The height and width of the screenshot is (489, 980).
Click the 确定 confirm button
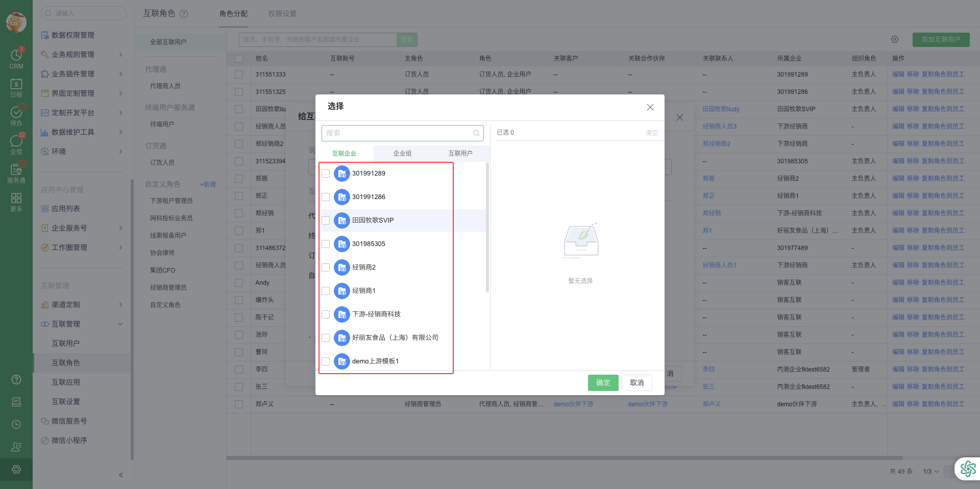click(x=603, y=383)
